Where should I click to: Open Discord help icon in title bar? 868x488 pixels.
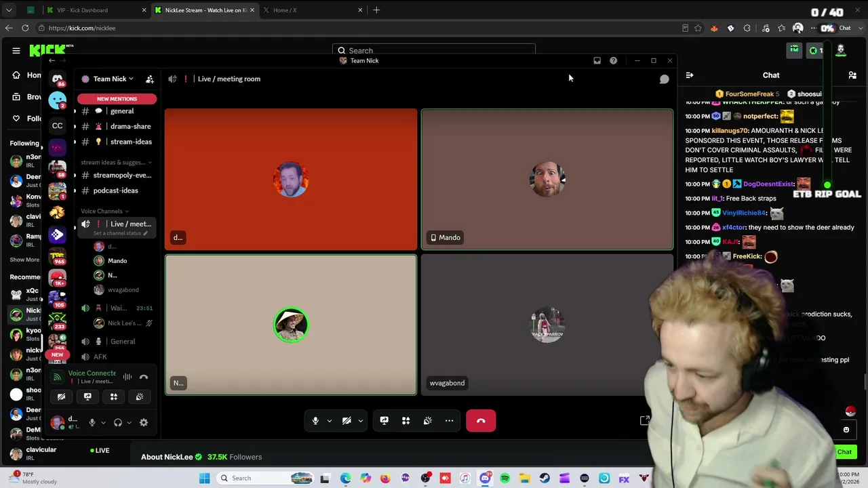613,61
